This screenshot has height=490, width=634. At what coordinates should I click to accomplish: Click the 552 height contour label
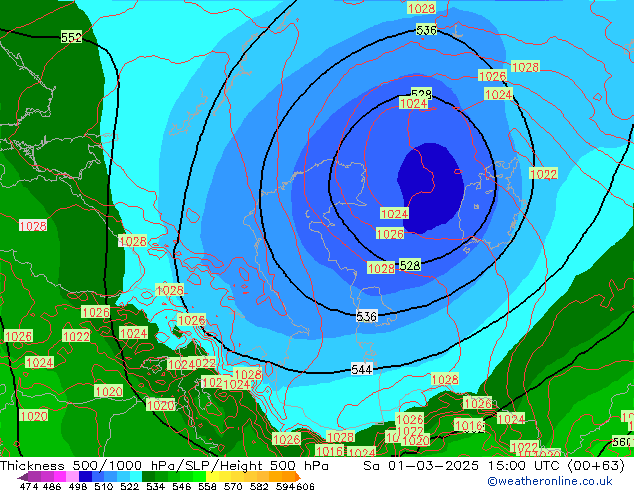pyautogui.click(x=71, y=37)
